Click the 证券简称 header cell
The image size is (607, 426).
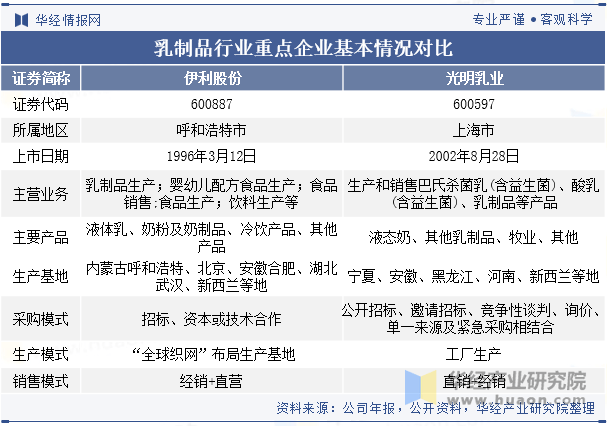41,78
